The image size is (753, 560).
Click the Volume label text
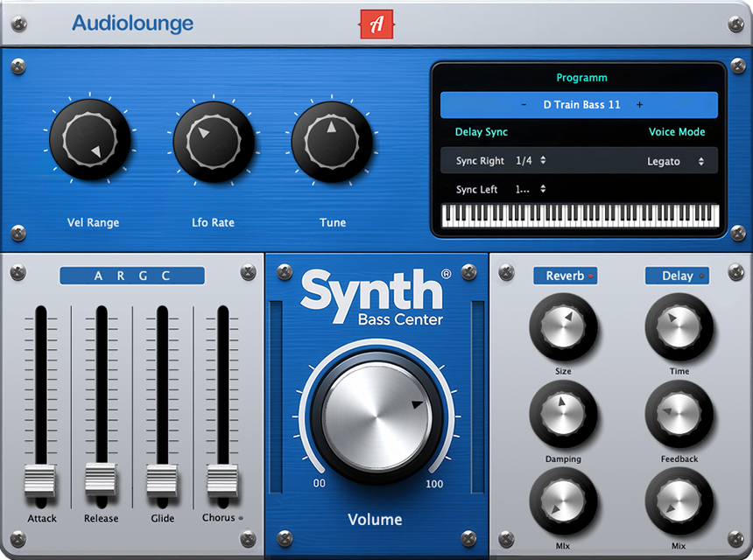(375, 519)
